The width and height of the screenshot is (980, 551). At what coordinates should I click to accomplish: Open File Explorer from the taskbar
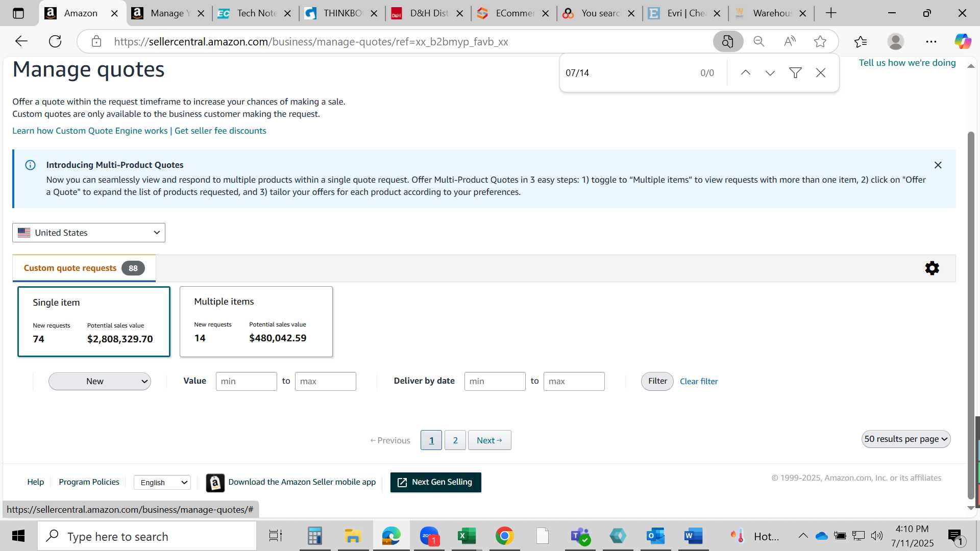click(x=353, y=536)
